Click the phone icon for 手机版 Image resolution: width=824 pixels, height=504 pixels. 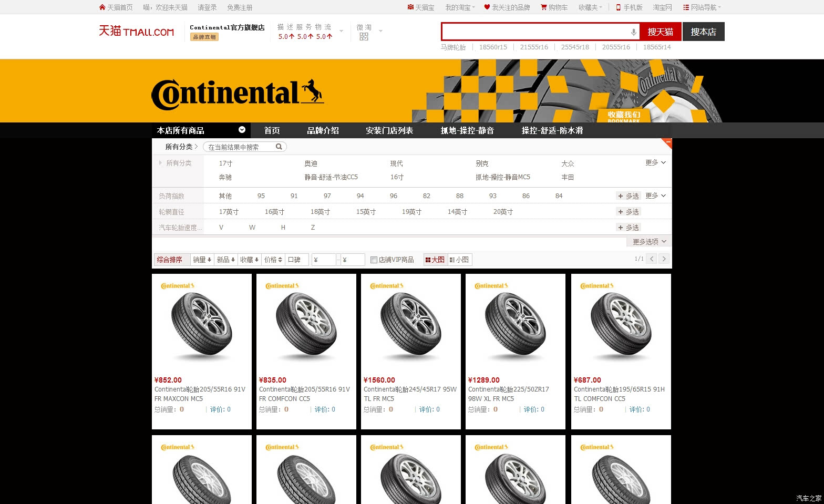point(619,7)
